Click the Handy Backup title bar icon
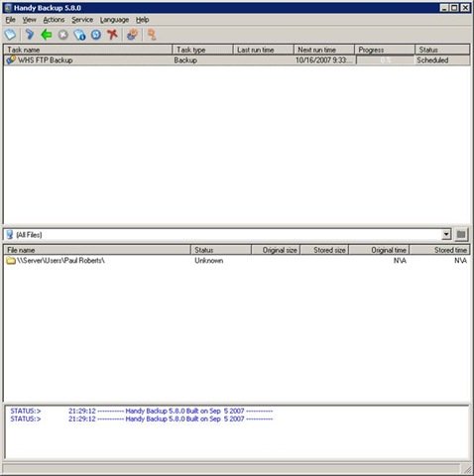Image resolution: width=474 pixels, height=476 pixels. point(8,8)
